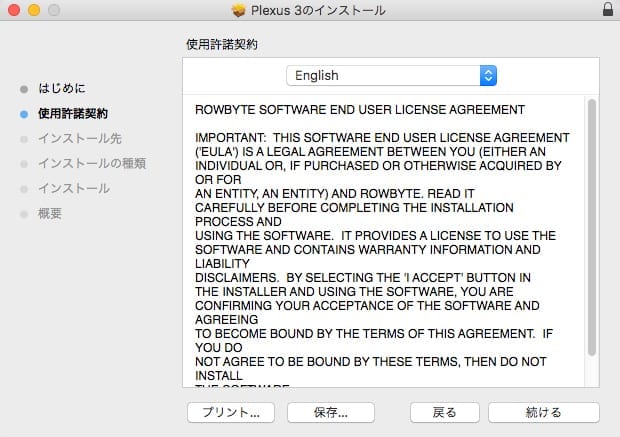Click the yellow minimize window button
The image size is (620, 437).
click(x=34, y=10)
